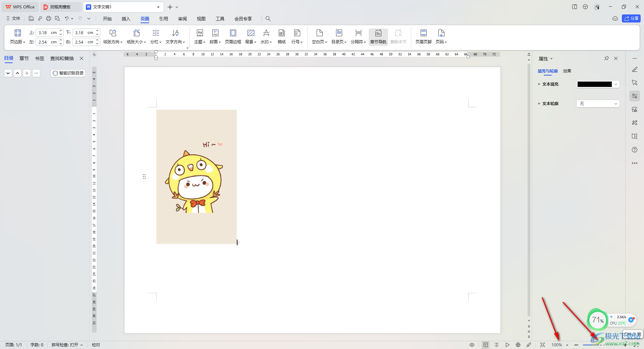Click the save document icon

31,18
